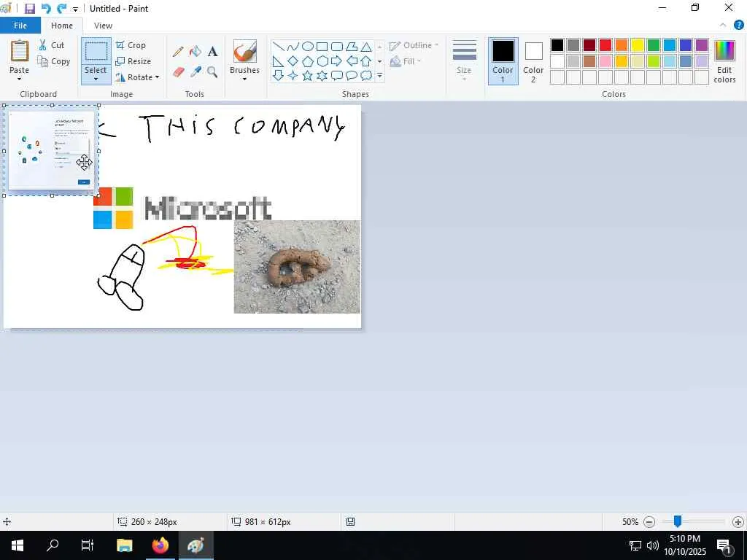747x560 pixels.
Task: Switch to the Home tab
Action: tap(62, 26)
